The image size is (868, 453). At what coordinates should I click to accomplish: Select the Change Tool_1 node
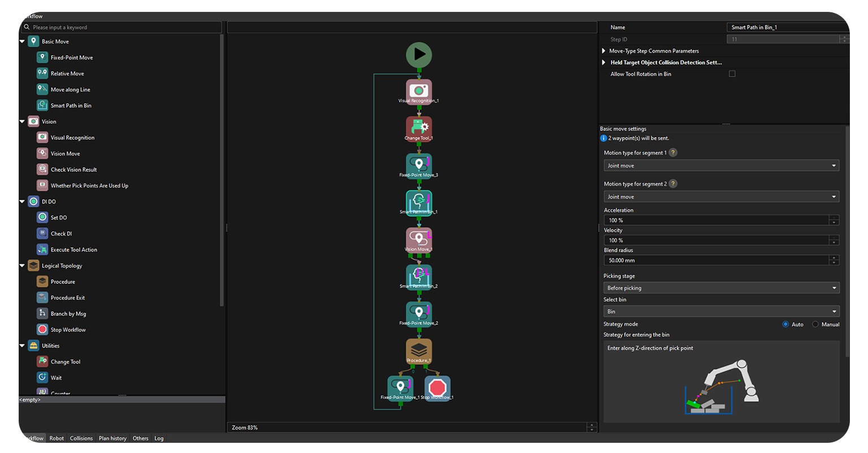pos(419,128)
